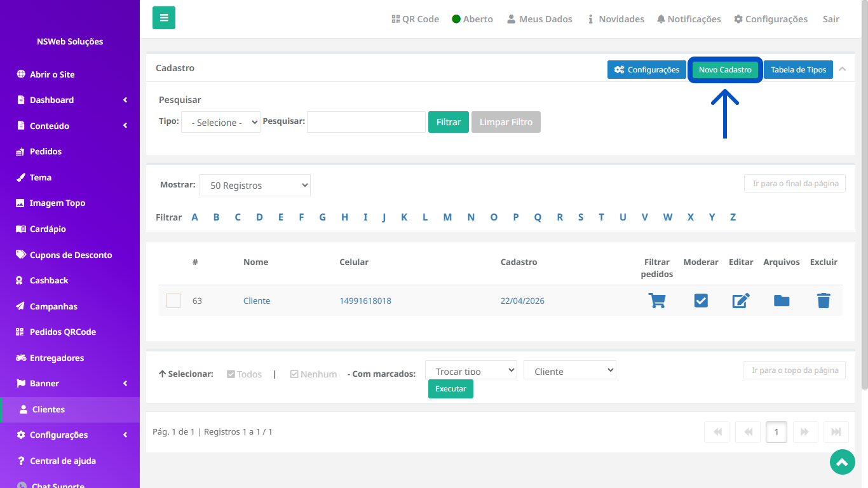Open Central de ajuda in sidebar
Image resolution: width=868 pixels, height=488 pixels.
(x=70, y=461)
